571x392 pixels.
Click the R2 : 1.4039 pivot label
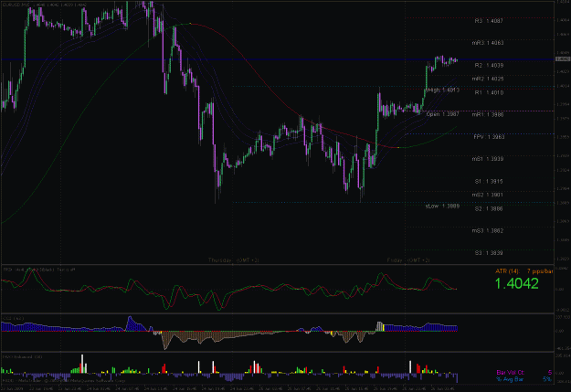489,66
